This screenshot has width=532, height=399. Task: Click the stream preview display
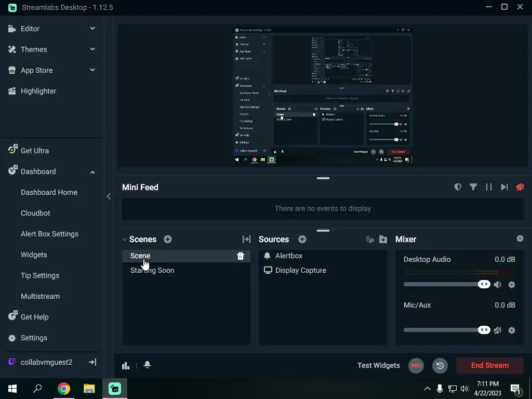pos(323,95)
